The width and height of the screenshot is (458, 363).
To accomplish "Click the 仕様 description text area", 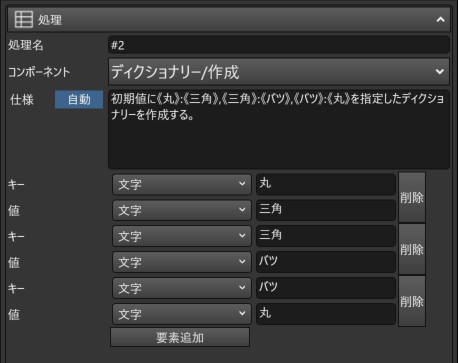I will (279, 129).
